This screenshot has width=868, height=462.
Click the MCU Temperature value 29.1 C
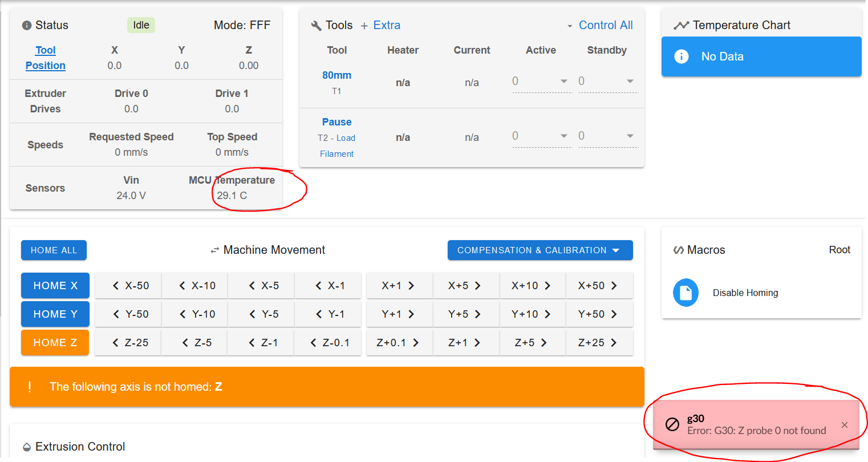[232, 196]
